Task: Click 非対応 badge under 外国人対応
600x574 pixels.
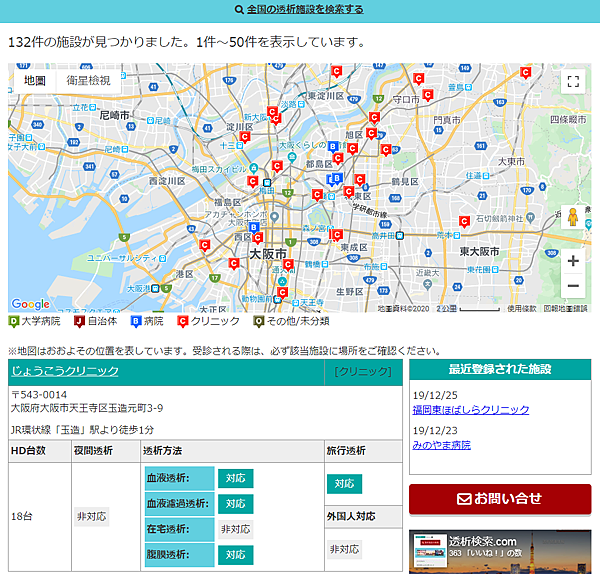Action: (344, 550)
